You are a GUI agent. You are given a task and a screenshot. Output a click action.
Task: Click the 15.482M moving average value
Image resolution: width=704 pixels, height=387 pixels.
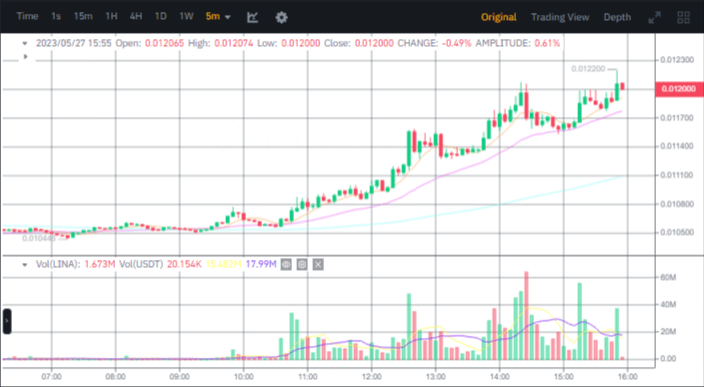223,264
